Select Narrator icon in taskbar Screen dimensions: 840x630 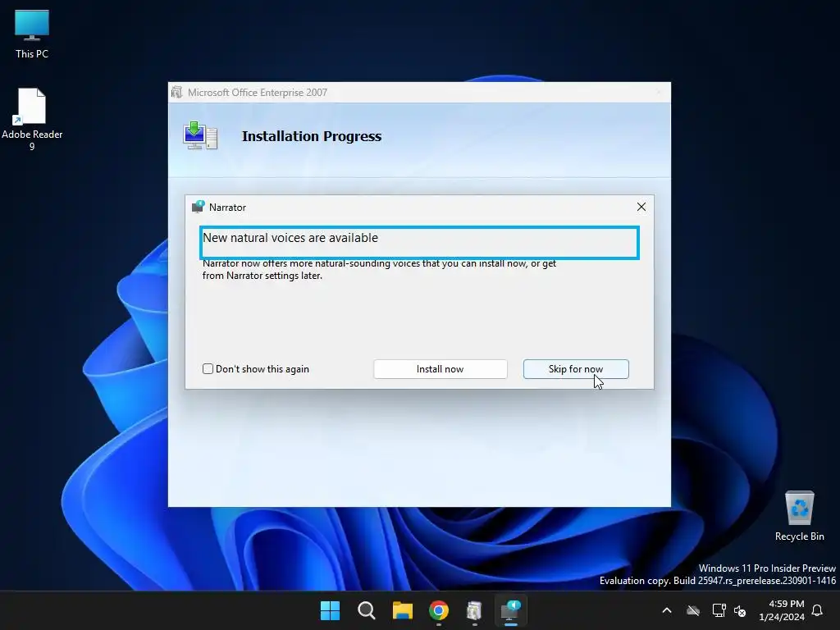[510, 610]
